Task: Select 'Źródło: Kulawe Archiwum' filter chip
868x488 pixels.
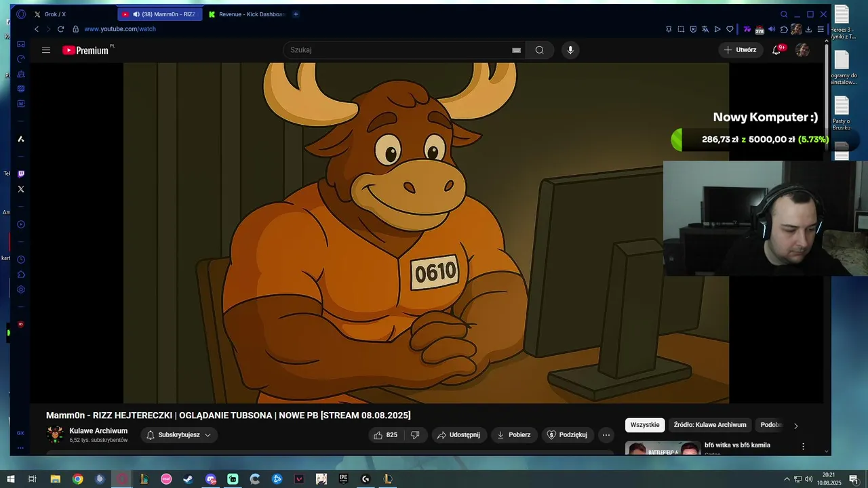Action: point(710,425)
